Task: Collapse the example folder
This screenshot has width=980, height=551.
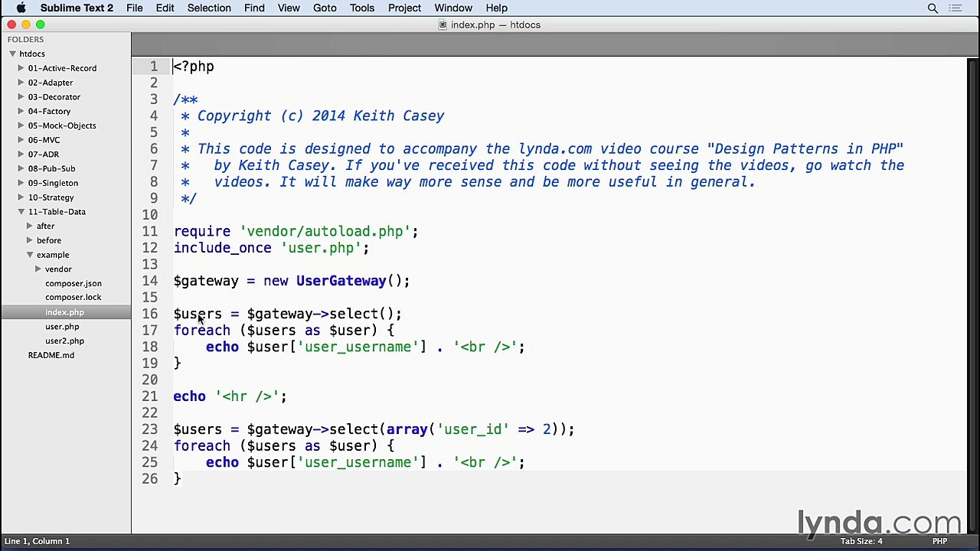Action: click(30, 255)
